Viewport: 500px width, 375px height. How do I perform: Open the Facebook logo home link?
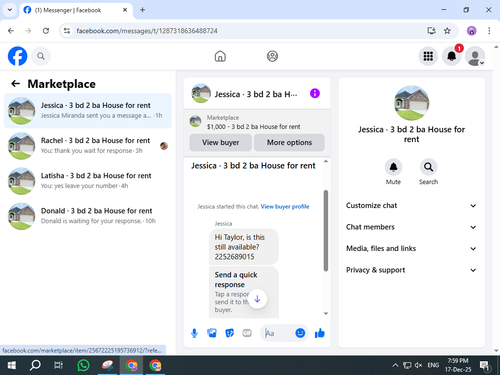pyautogui.click(x=17, y=56)
